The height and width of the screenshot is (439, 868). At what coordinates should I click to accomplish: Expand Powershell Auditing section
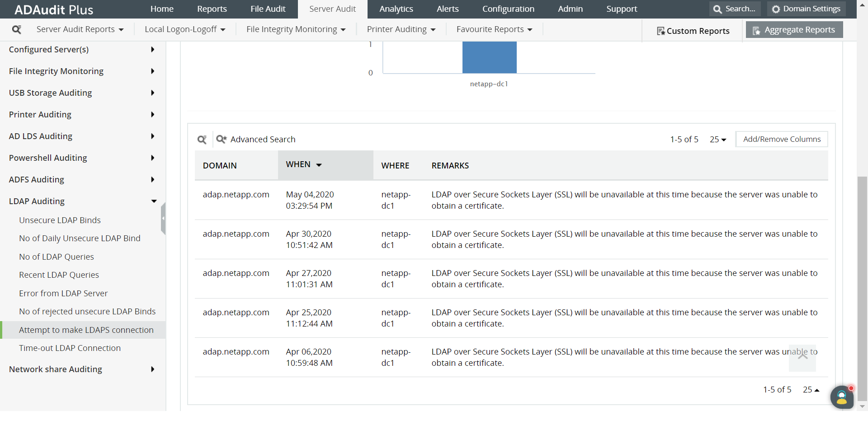click(83, 158)
